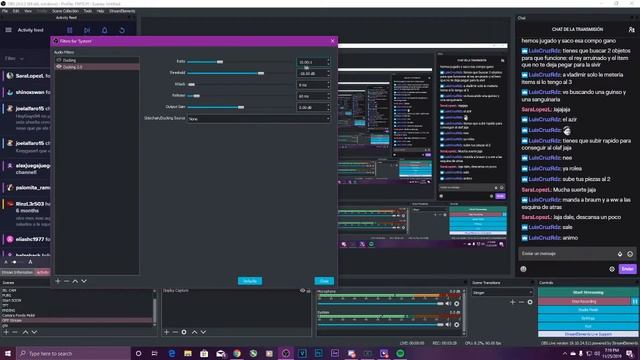Click the Enviar chat send button
This screenshot has width=640, height=360.
pos(627,269)
